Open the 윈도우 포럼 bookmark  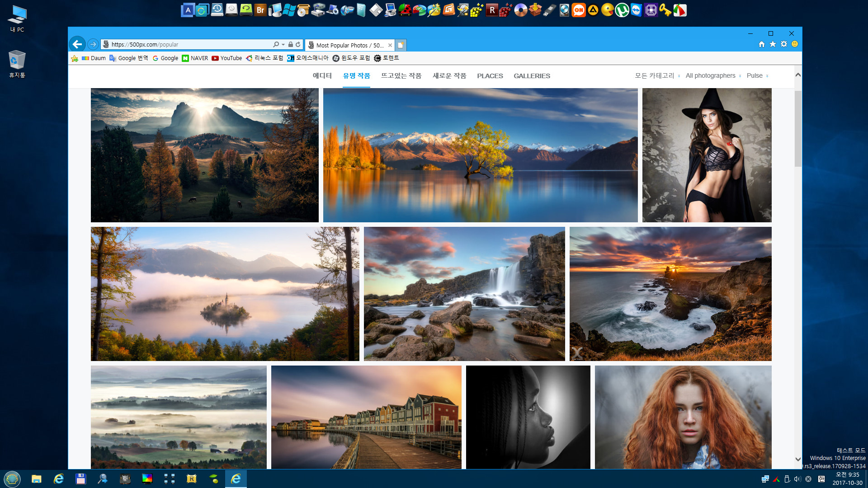(351, 58)
